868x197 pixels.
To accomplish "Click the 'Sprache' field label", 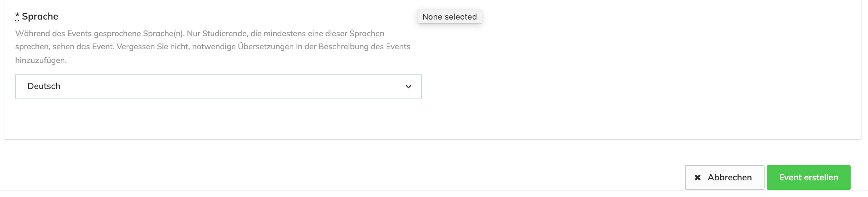I will (x=40, y=16).
